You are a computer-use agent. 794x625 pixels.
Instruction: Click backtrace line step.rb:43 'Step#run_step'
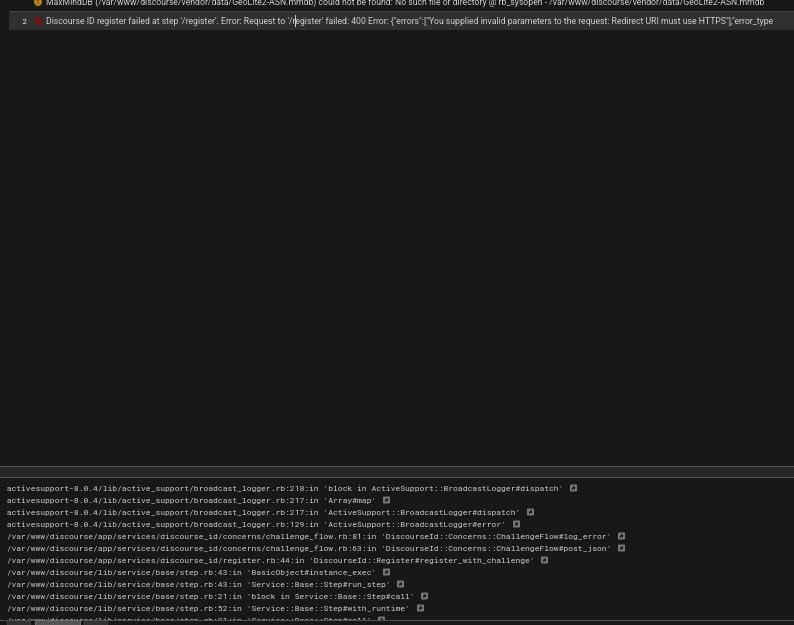pos(198,584)
